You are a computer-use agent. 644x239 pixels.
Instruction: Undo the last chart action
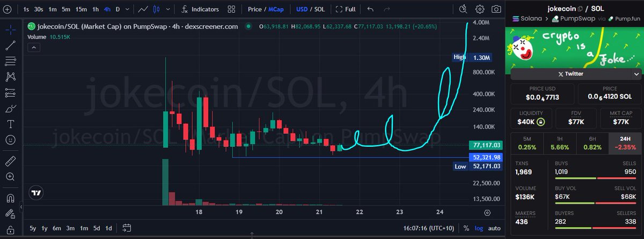tap(370, 9)
